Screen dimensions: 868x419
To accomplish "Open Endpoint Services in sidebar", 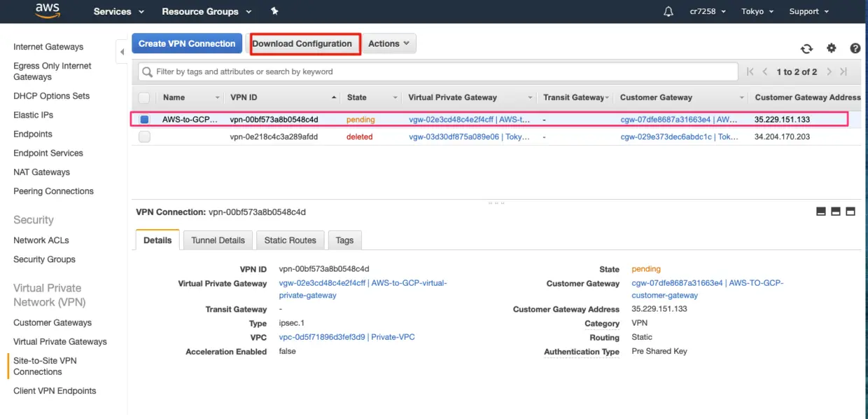I will tap(48, 153).
